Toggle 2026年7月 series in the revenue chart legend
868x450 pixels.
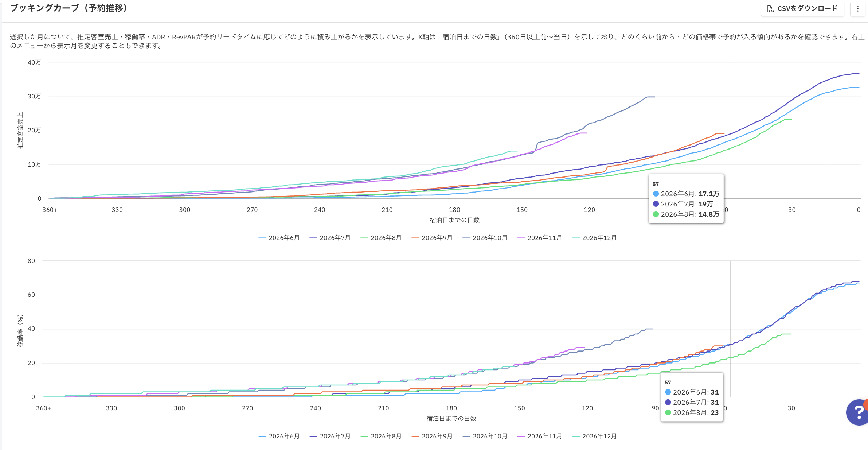[x=330, y=238]
